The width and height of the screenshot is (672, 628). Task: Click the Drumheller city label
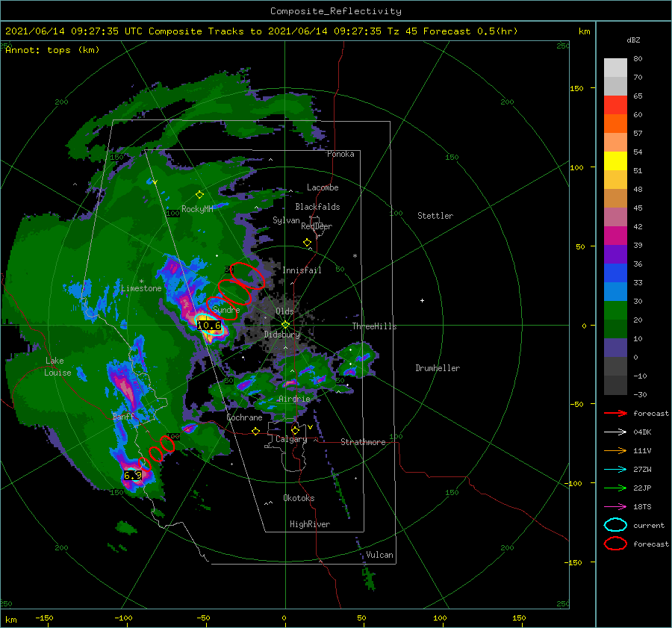pyautogui.click(x=438, y=368)
